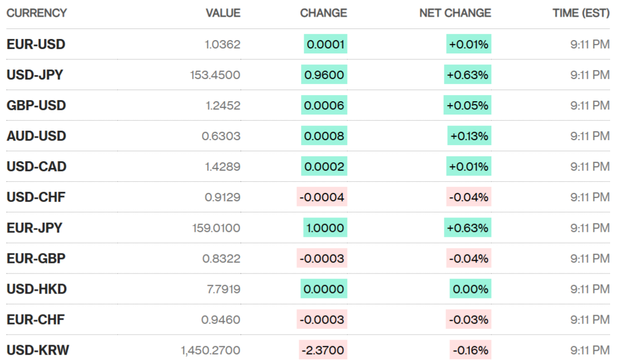Image resolution: width=618 pixels, height=364 pixels.
Task: Select the TIME (EST) column header
Action: click(581, 13)
